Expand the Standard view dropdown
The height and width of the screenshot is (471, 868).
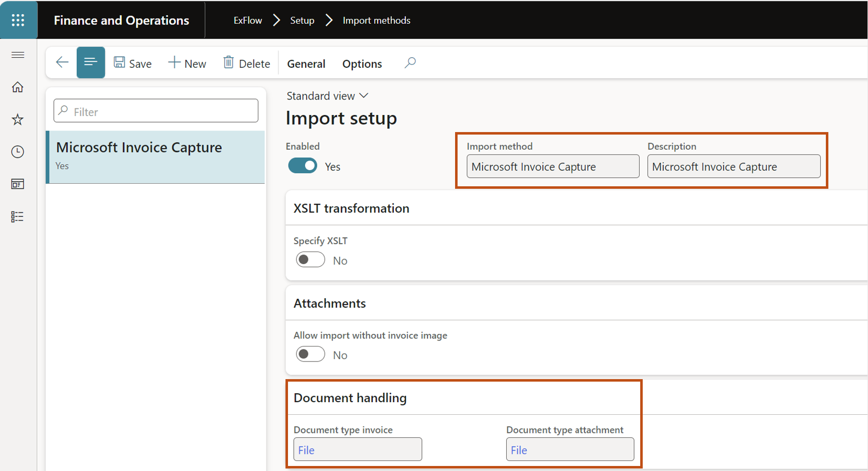[x=328, y=96]
